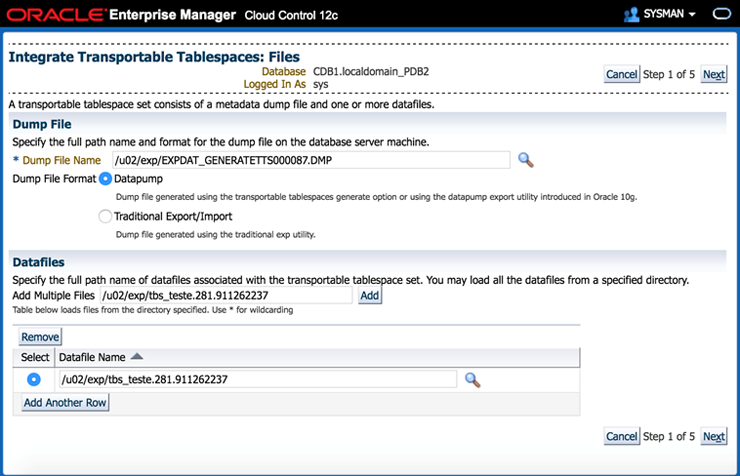Click the top Next button
This screenshot has width=740, height=476.
click(x=713, y=74)
